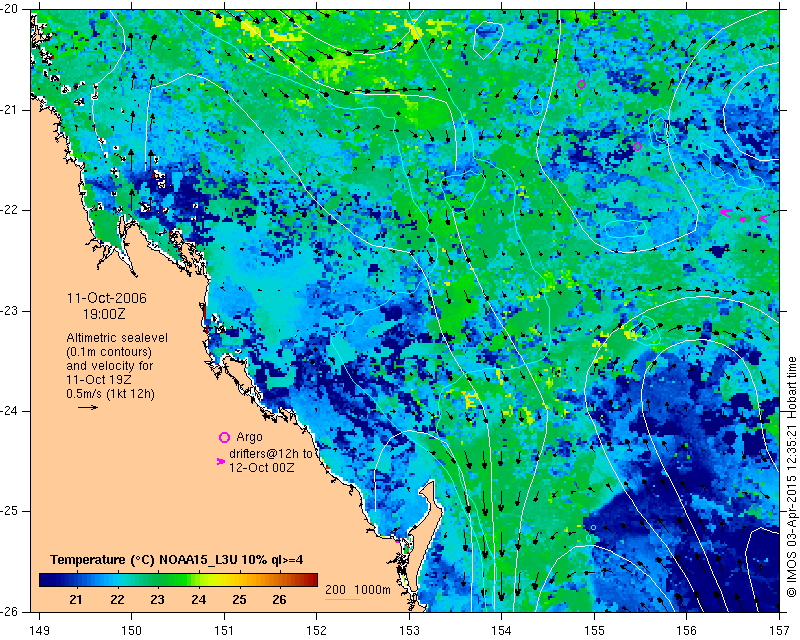Click latitude axis label -23
Image resolution: width=800 pixels, height=640 pixels.
(x=10, y=311)
